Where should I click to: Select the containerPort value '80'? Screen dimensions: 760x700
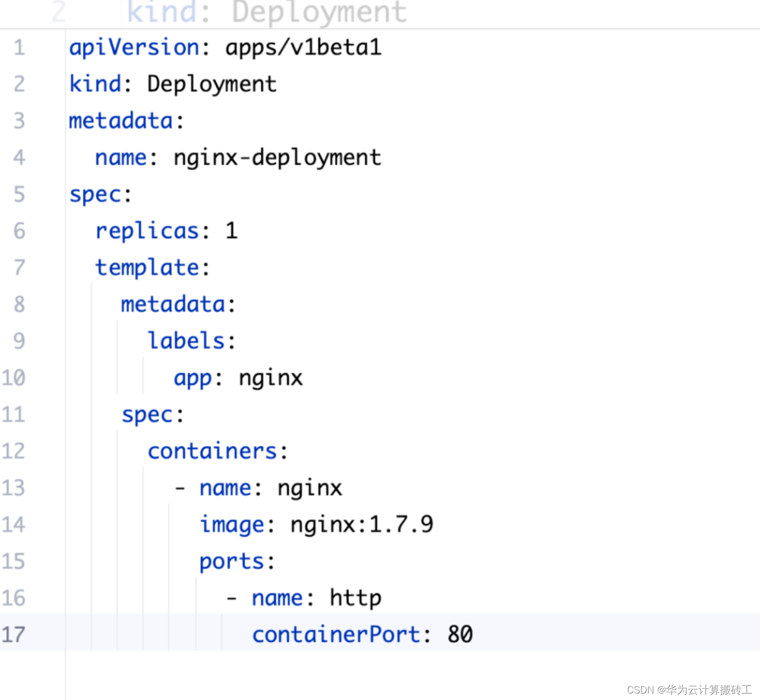pyautogui.click(x=460, y=635)
